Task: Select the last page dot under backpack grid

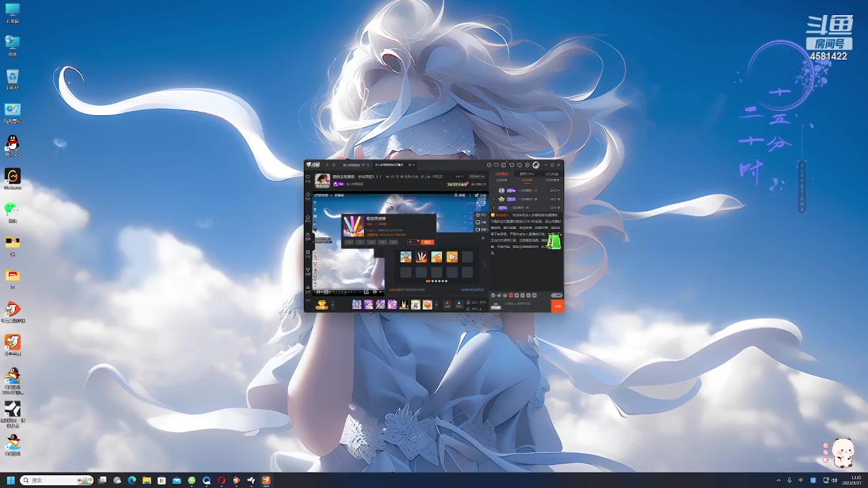Action: point(446,281)
